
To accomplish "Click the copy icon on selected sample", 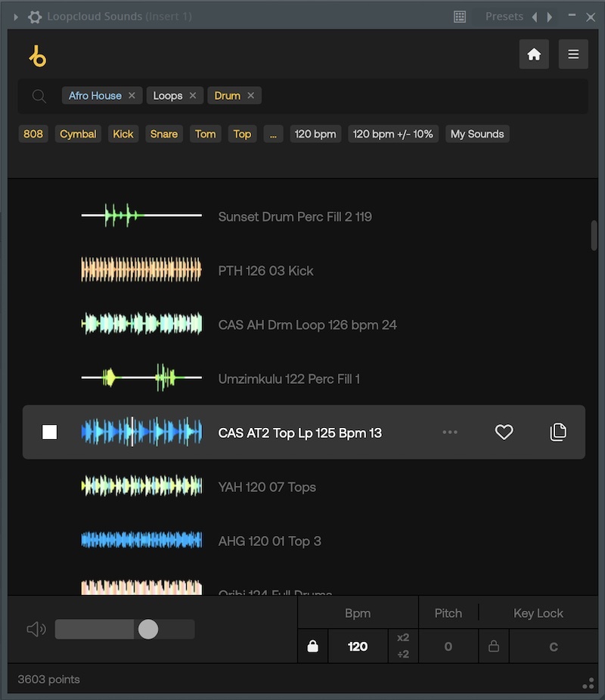I will tap(558, 432).
